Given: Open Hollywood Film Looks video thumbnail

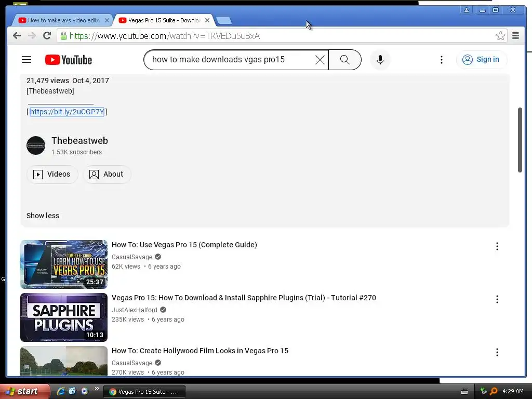Looking at the screenshot, I should pyautogui.click(x=64, y=361).
